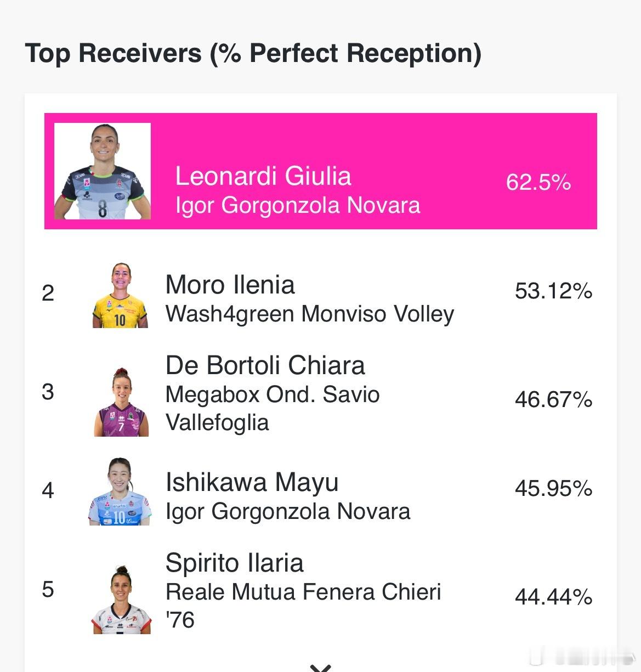Image resolution: width=641 pixels, height=672 pixels.
Task: Click the 62.5% value in the pink banner
Action: 538,182
